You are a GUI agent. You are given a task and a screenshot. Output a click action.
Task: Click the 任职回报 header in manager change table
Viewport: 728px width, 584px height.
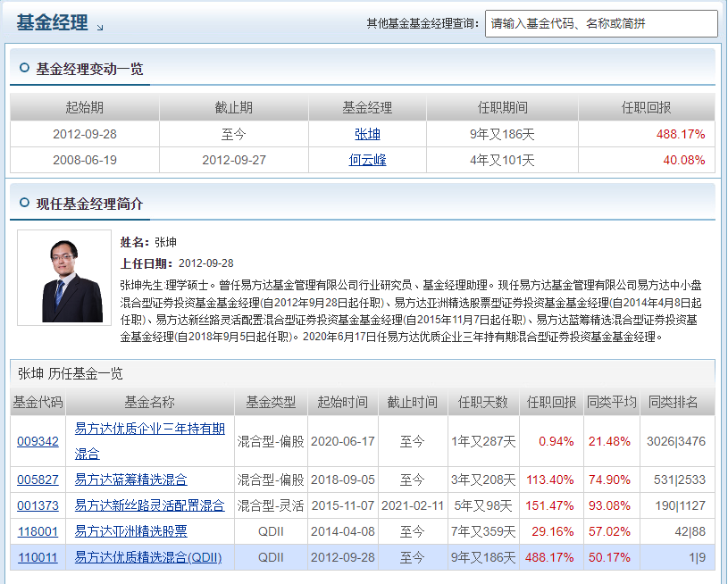647,107
